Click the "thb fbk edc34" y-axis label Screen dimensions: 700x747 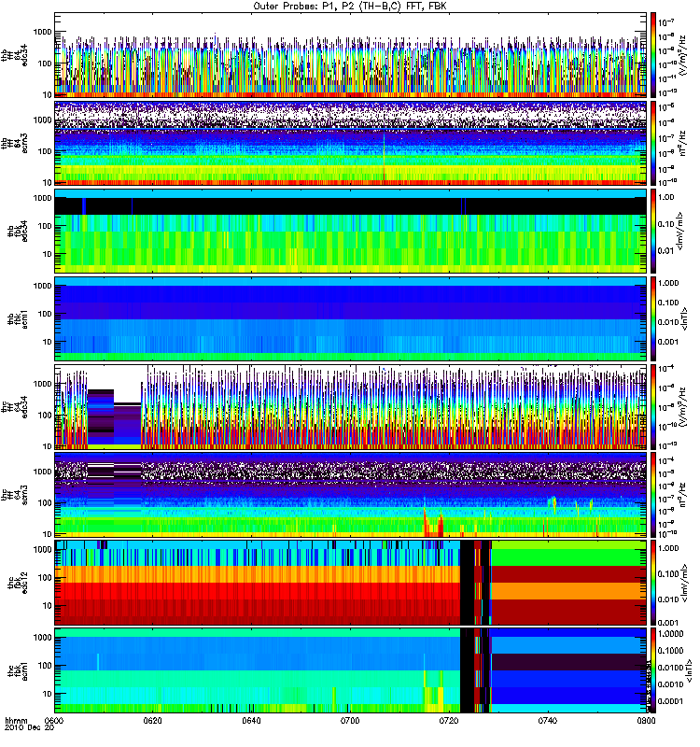[x=17, y=231]
